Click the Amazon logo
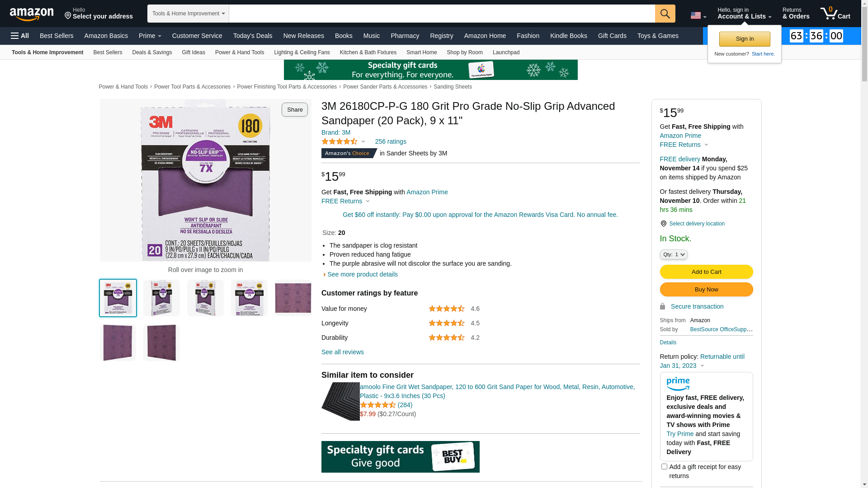 [x=32, y=14]
